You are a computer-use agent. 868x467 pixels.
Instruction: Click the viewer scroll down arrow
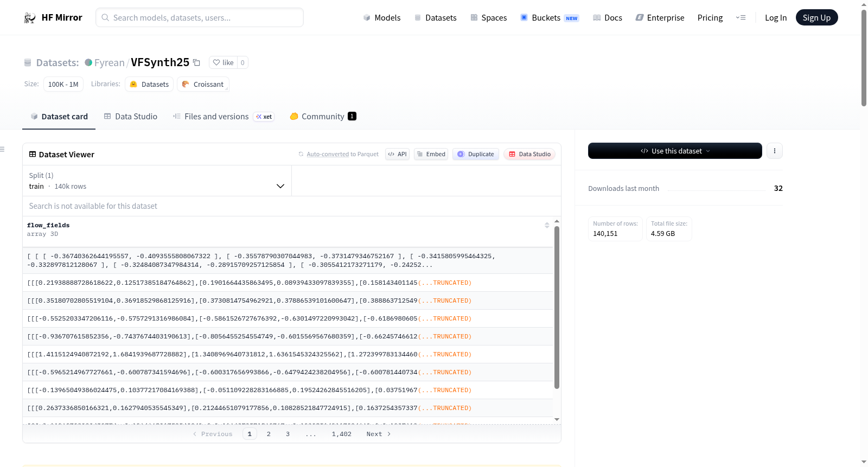click(x=557, y=420)
